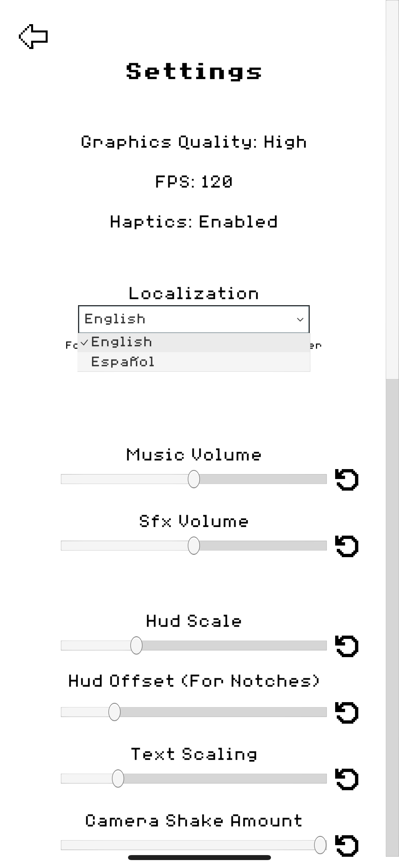
Task: Reset Camera Shake Amount to default
Action: point(347,845)
